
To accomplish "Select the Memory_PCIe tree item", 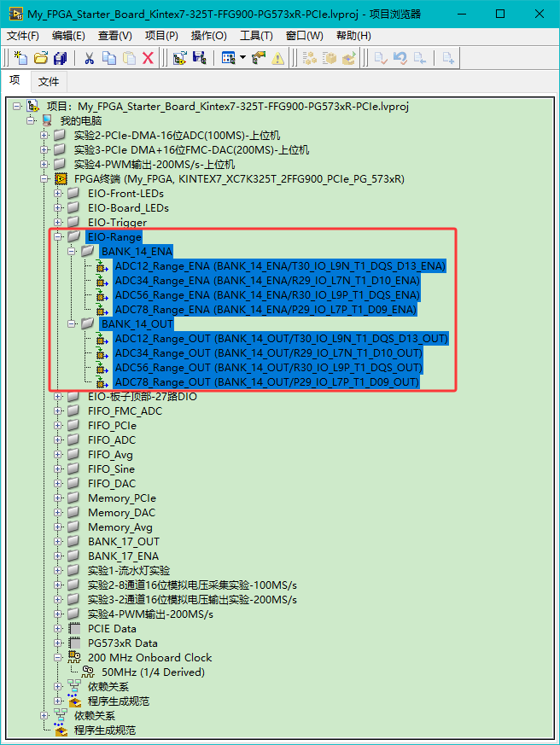I will 121,498.
